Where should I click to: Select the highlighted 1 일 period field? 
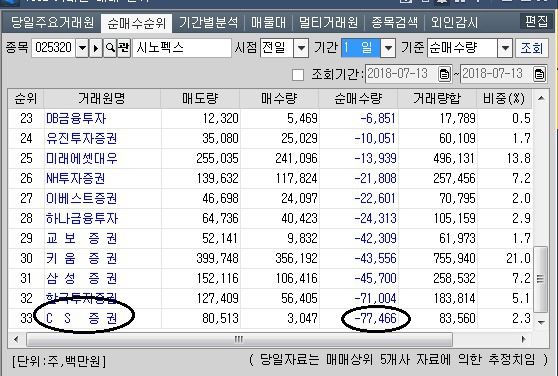click(x=361, y=48)
